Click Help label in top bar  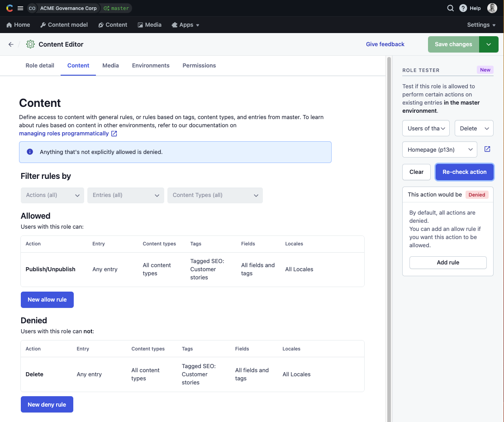tap(475, 8)
